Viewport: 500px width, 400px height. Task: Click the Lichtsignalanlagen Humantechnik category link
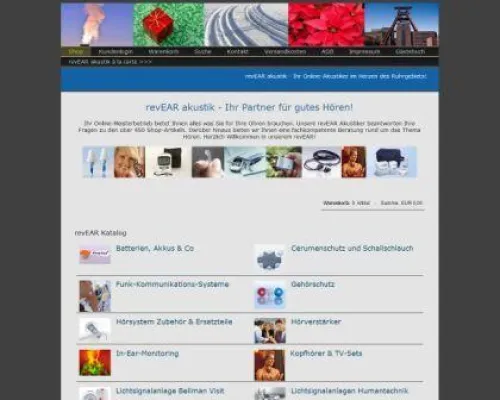coord(350,391)
